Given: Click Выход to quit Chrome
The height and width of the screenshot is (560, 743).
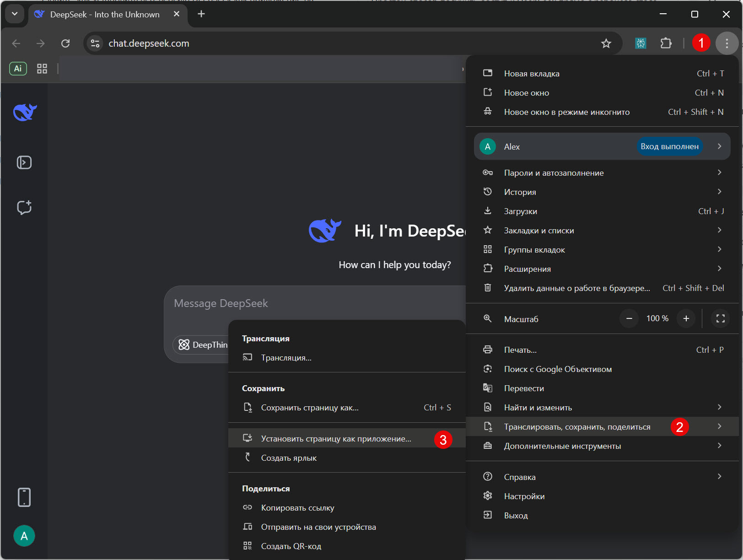Looking at the screenshot, I should point(602,516).
